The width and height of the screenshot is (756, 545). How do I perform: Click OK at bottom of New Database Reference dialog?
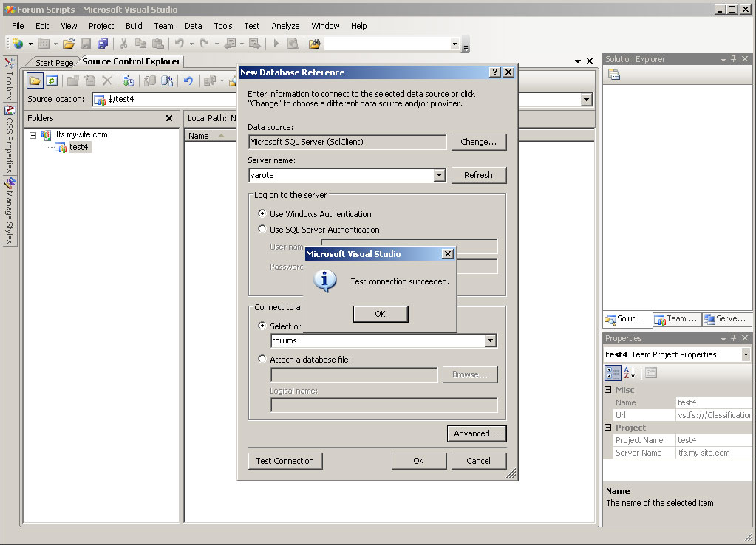(x=418, y=461)
